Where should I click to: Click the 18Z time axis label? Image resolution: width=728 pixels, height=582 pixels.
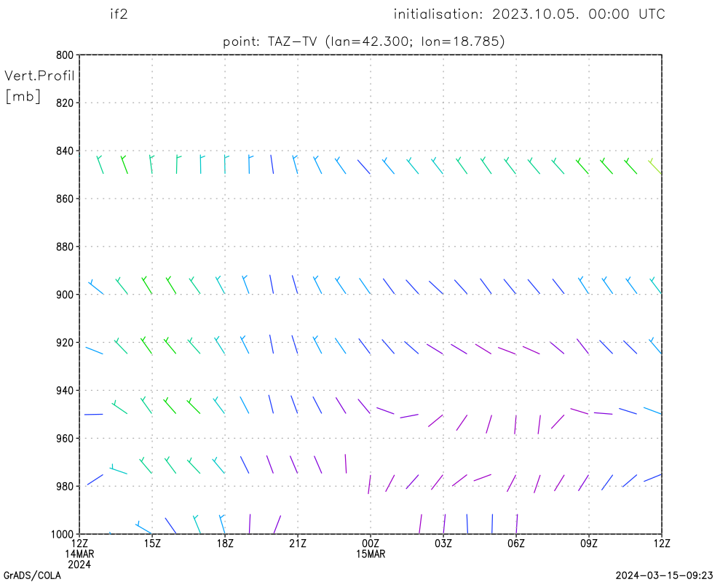click(x=225, y=543)
